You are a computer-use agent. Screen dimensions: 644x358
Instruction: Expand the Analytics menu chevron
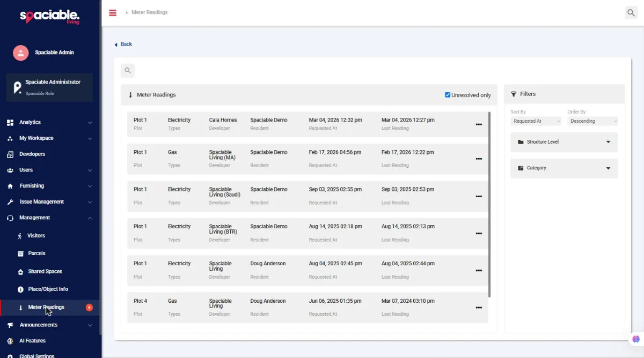tap(90, 123)
